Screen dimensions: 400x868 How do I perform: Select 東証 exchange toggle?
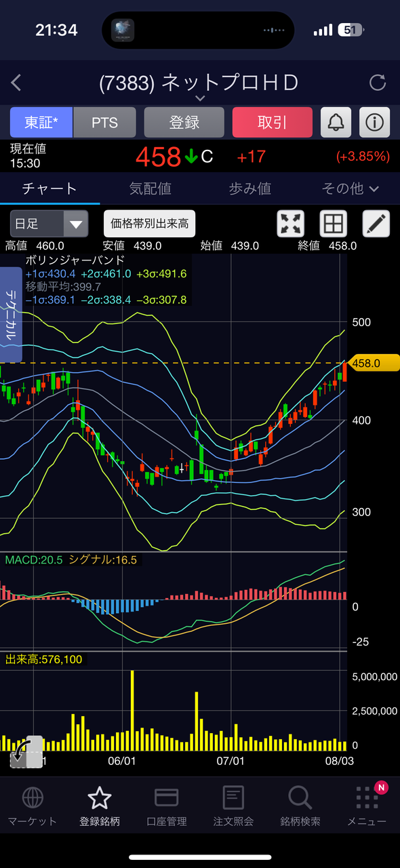click(41, 122)
